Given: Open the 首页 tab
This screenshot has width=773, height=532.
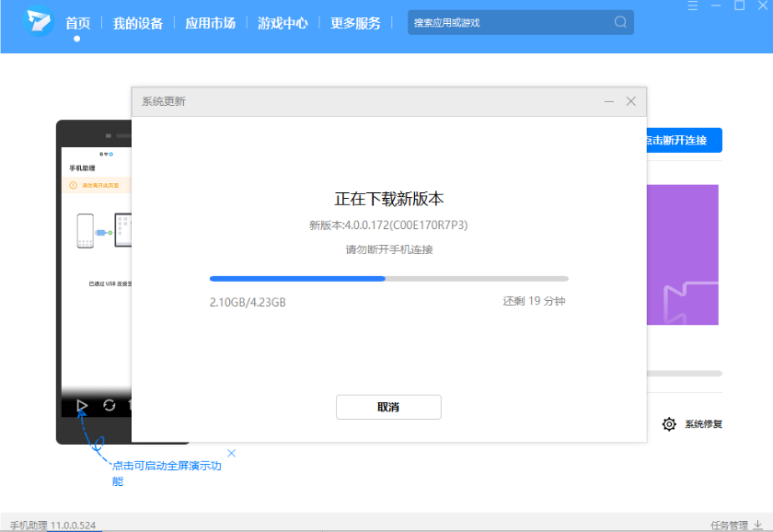Looking at the screenshot, I should pos(78,23).
